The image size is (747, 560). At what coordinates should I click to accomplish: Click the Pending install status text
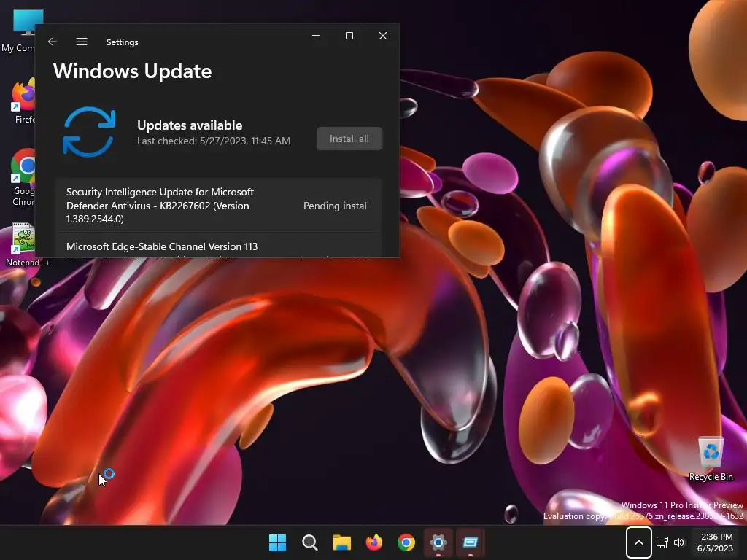(x=336, y=206)
